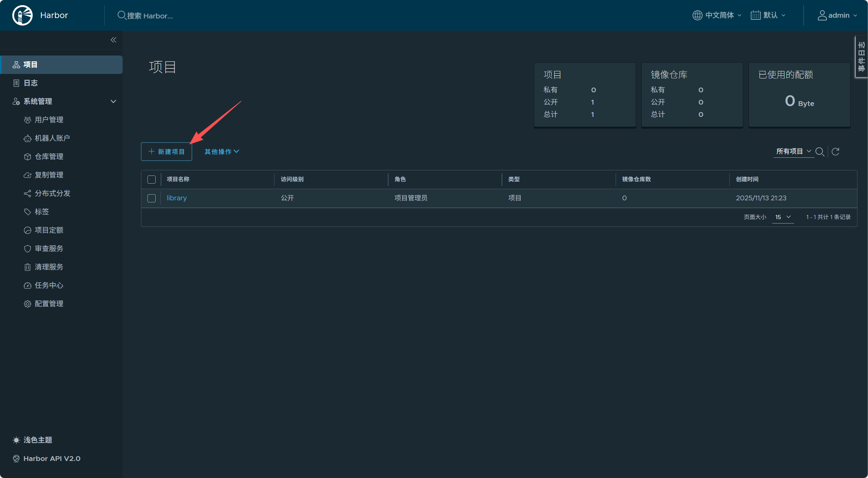Screen dimensions: 868x478
Task: Click the 新建项目 button
Action: coord(167,152)
